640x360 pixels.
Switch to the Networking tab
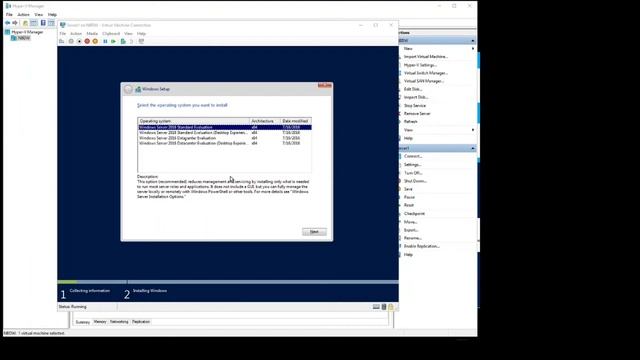click(x=119, y=322)
